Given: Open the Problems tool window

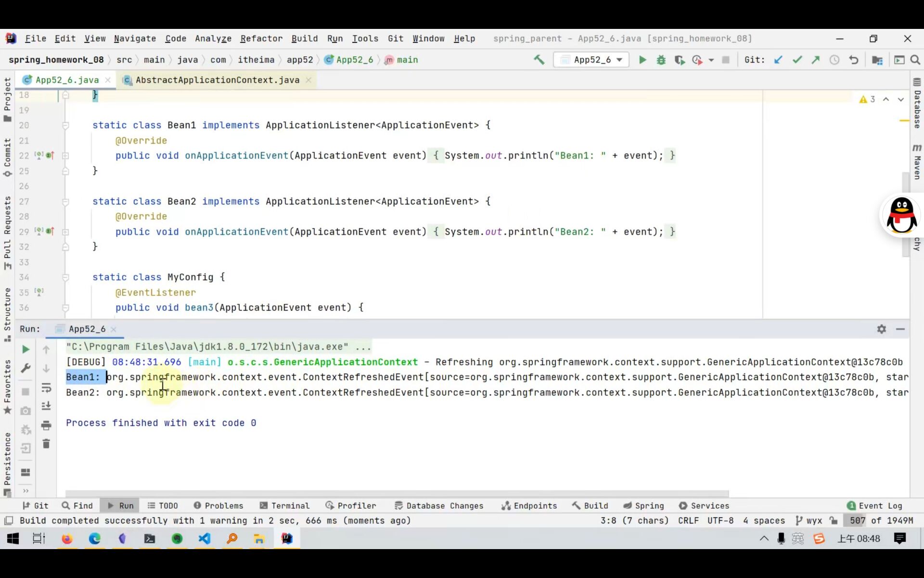Looking at the screenshot, I should [218, 506].
